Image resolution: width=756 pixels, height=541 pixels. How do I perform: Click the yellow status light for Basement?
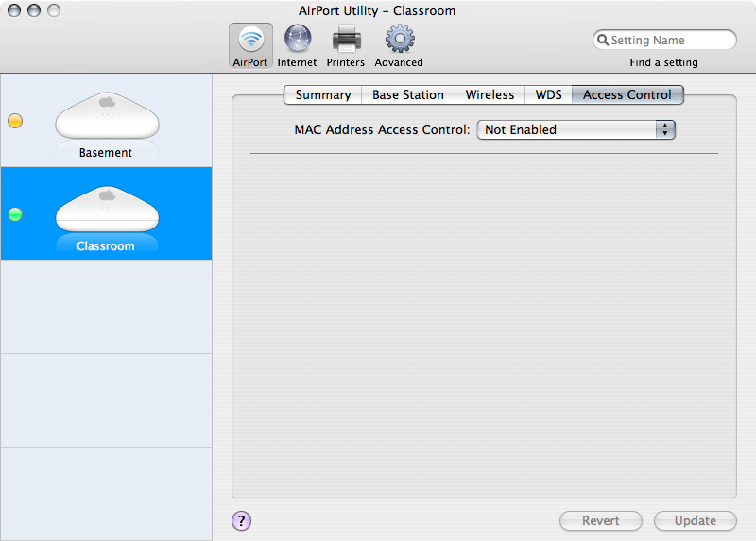[x=15, y=121]
